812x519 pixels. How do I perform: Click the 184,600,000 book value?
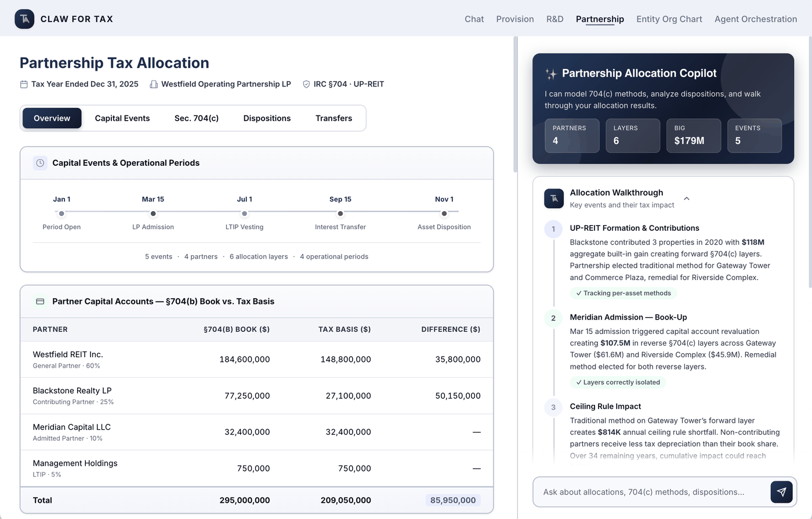[x=245, y=360]
